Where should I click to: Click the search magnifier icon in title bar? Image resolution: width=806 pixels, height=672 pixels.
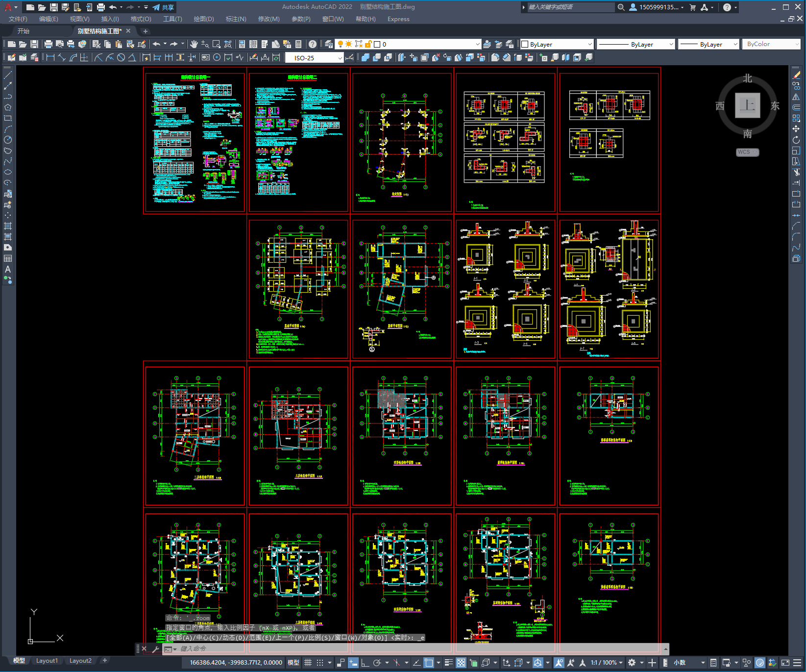621,7
